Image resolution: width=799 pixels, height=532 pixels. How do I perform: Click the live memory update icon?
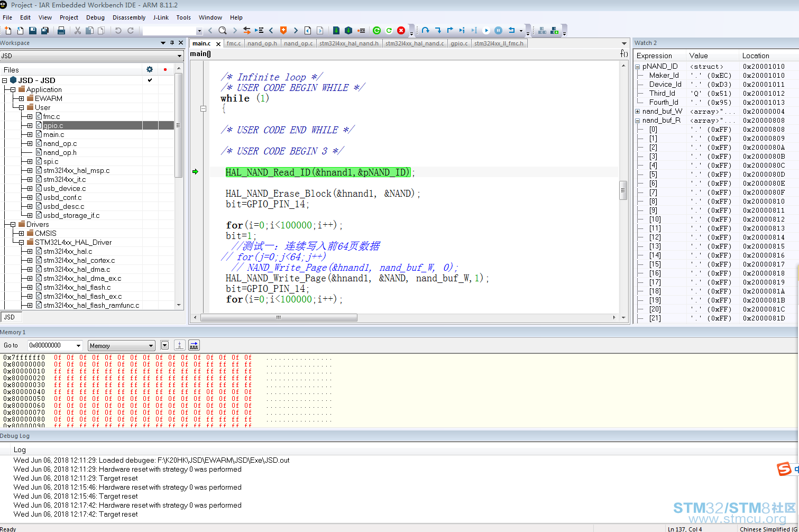[194, 345]
